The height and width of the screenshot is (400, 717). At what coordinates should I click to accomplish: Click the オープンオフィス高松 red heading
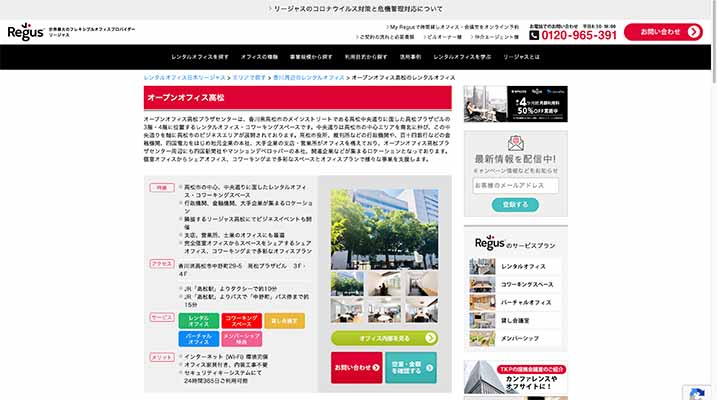tap(298, 98)
